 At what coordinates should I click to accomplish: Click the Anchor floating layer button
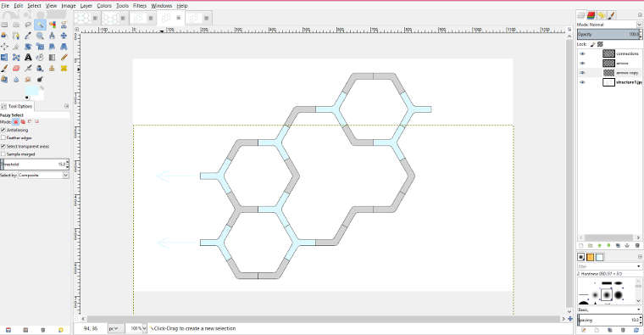tap(627, 245)
